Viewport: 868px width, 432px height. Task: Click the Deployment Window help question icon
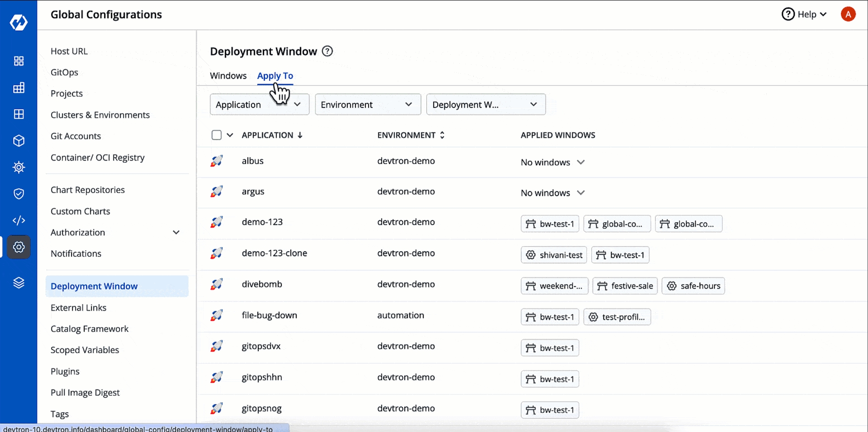tap(327, 51)
